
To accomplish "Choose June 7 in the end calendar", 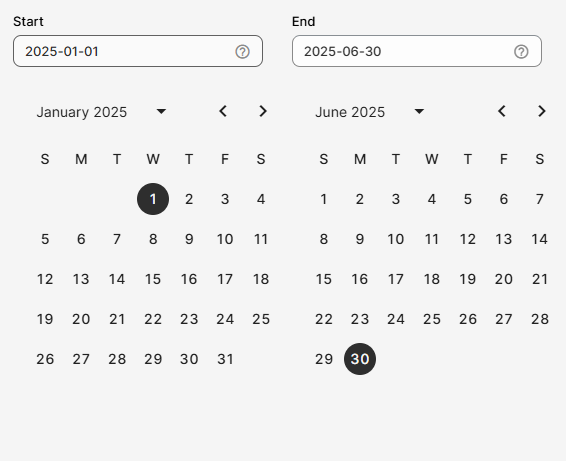I will (540, 199).
